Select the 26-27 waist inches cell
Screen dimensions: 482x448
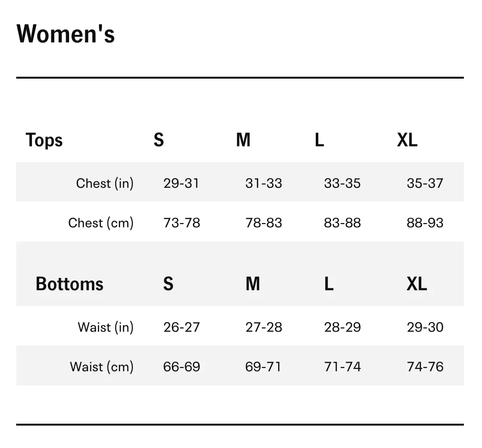click(181, 327)
